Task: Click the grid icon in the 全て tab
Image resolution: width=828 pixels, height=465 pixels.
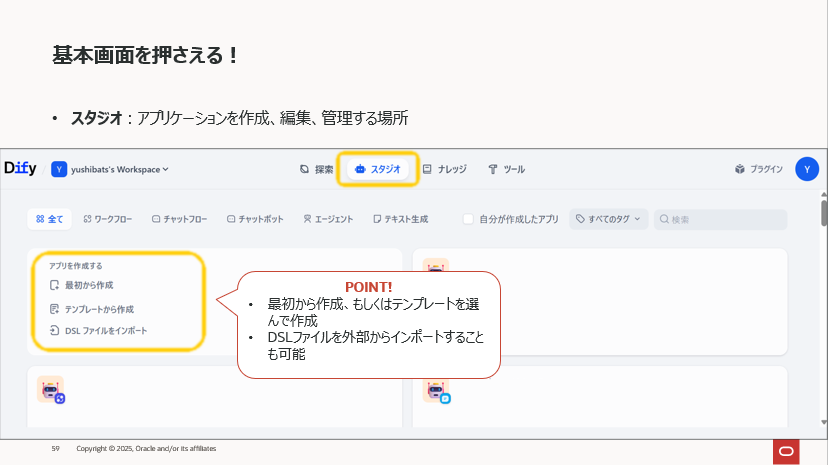Action: [x=40, y=219]
